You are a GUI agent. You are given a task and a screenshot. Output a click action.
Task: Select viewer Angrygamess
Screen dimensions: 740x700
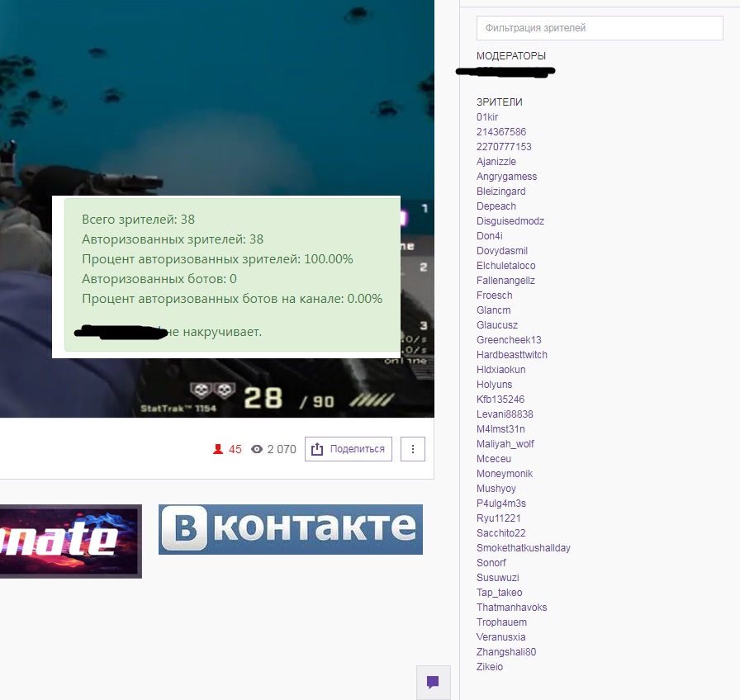click(x=506, y=177)
